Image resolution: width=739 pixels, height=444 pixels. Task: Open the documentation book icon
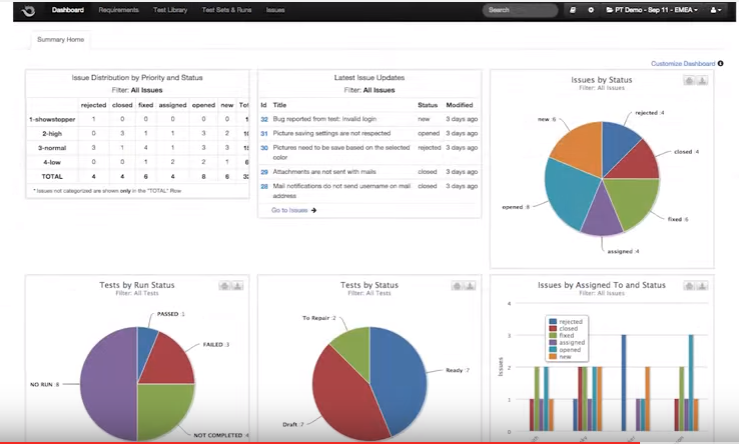(x=573, y=10)
